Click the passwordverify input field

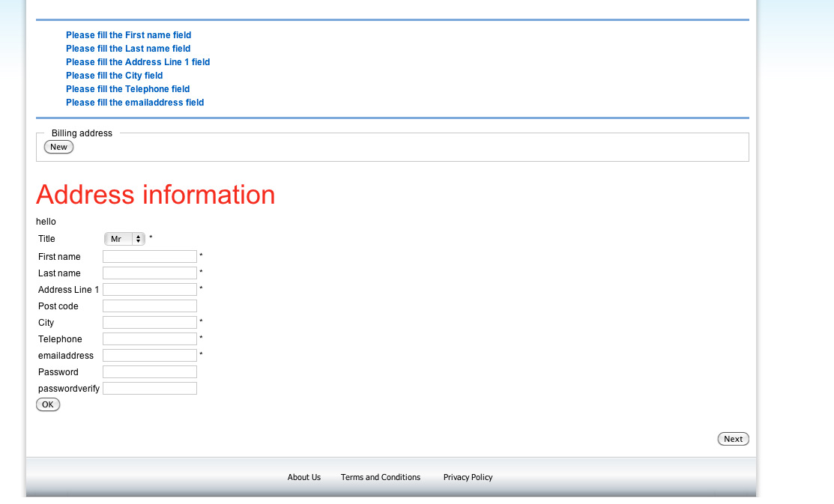coord(149,388)
